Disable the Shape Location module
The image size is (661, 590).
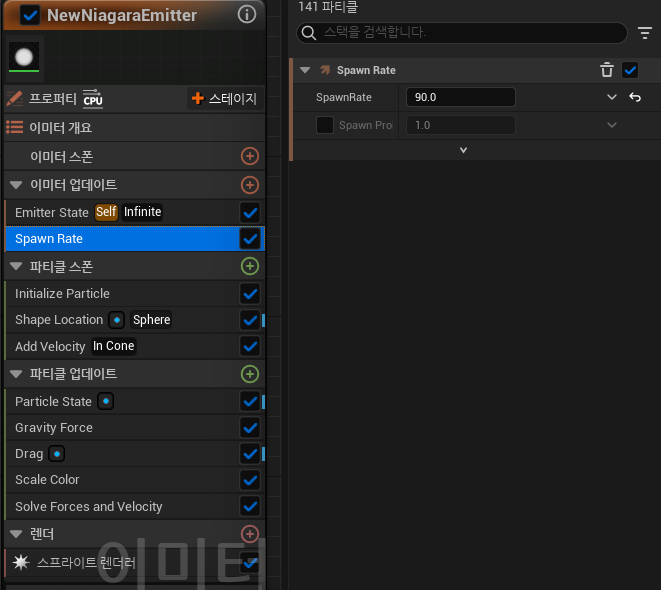tap(250, 320)
